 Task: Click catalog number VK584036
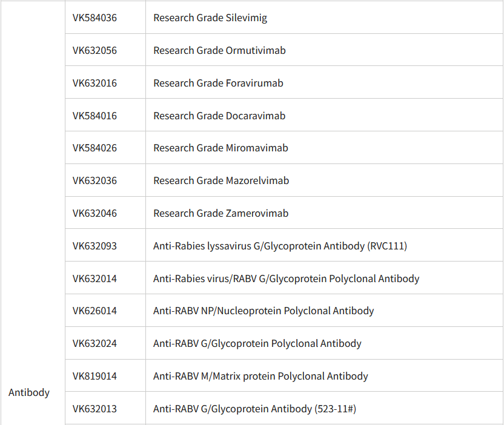94,18
